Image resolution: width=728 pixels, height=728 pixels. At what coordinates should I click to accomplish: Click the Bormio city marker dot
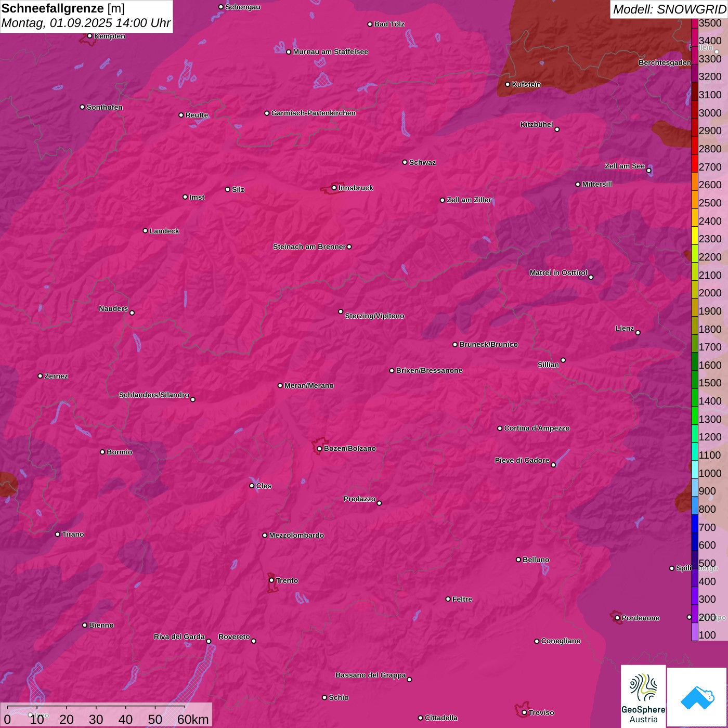pyautogui.click(x=102, y=452)
